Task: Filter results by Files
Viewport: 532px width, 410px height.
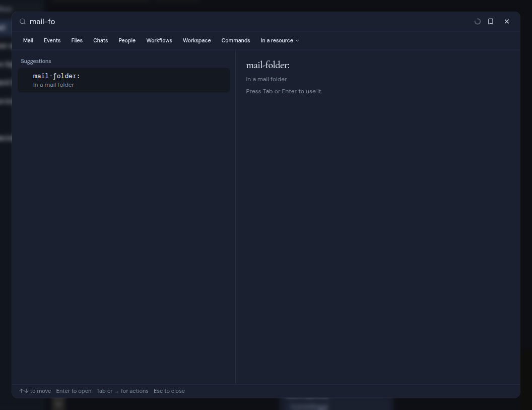Action: [x=77, y=40]
